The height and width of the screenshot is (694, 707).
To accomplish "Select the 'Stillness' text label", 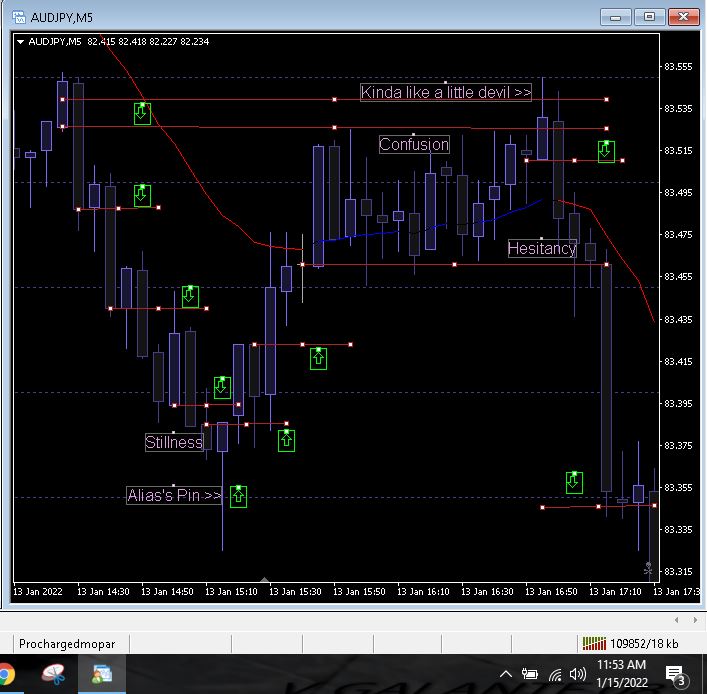I will [174, 442].
